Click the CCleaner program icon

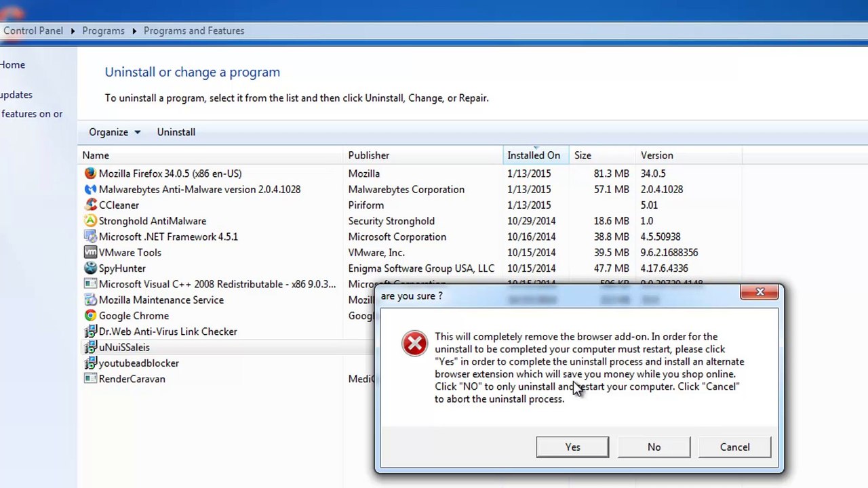tap(90, 205)
